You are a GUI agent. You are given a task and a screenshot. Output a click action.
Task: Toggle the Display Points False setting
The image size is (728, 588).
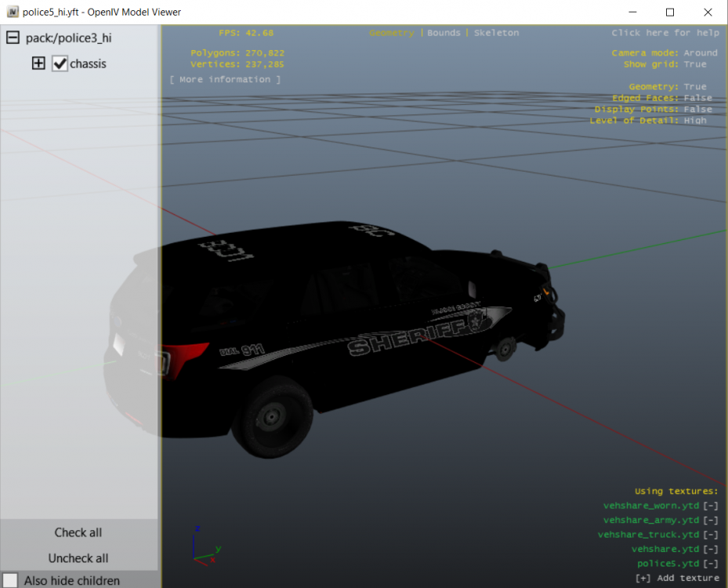(697, 109)
